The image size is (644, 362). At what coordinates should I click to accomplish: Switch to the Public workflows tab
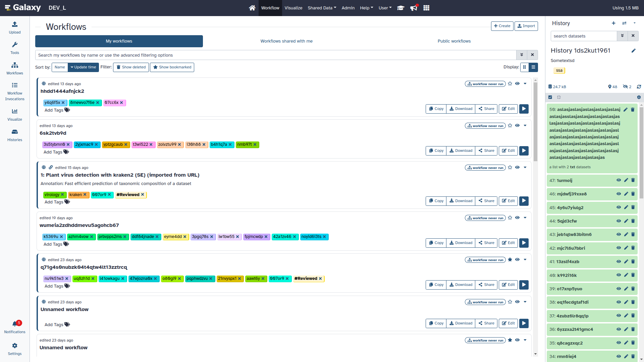[x=454, y=41]
